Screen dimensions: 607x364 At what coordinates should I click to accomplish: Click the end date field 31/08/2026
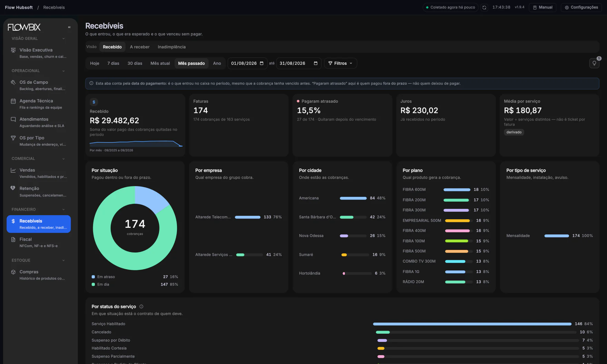(x=299, y=63)
